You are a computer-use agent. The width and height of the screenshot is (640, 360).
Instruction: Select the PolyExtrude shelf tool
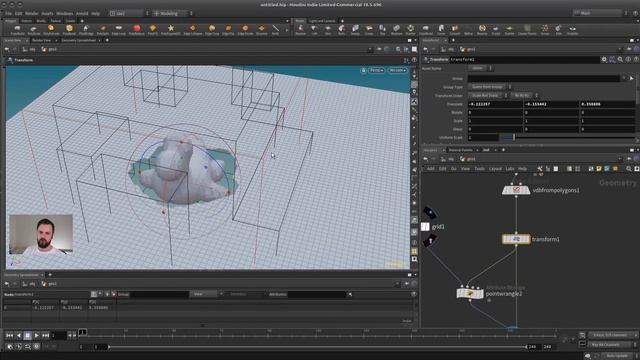[51, 30]
